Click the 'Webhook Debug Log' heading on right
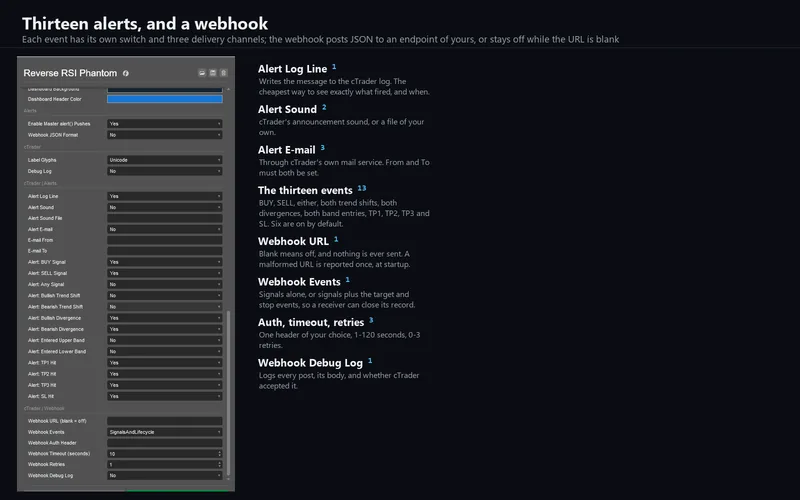Image resolution: width=800 pixels, height=500 pixels. click(x=310, y=363)
